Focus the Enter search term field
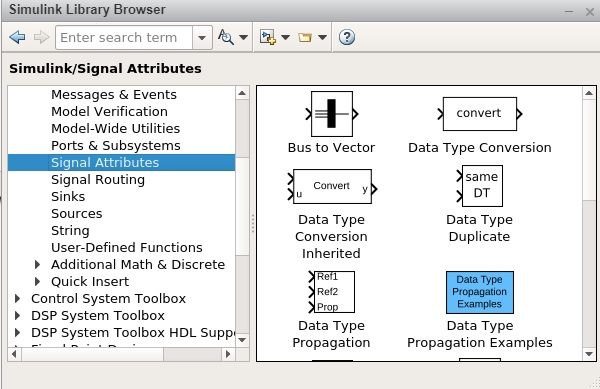Screen dimensions: 600x389 (x=124, y=37)
